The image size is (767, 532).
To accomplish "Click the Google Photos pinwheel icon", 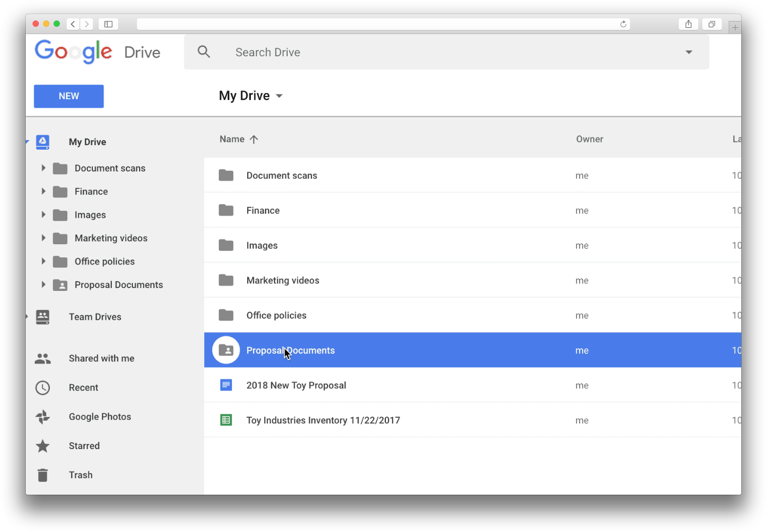I will [x=43, y=416].
